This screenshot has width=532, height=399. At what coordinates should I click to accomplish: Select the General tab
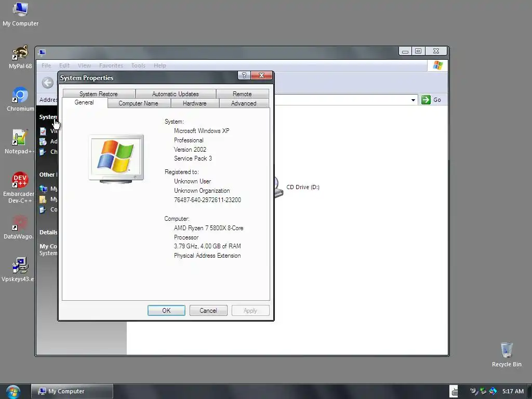point(84,102)
